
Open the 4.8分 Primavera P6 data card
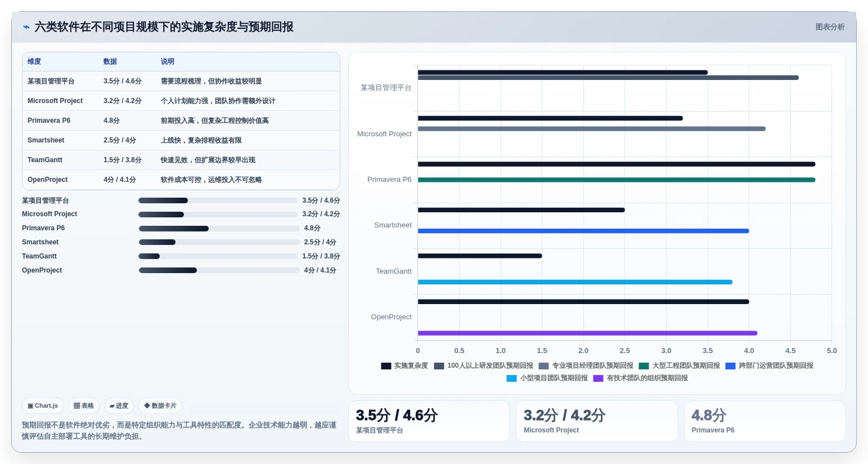(x=765, y=421)
